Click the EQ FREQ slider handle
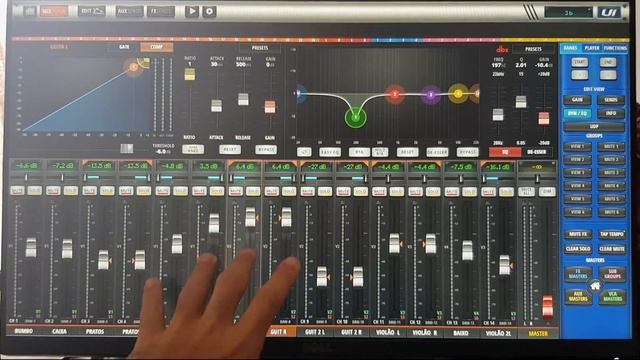The image size is (640, 360). click(x=498, y=114)
